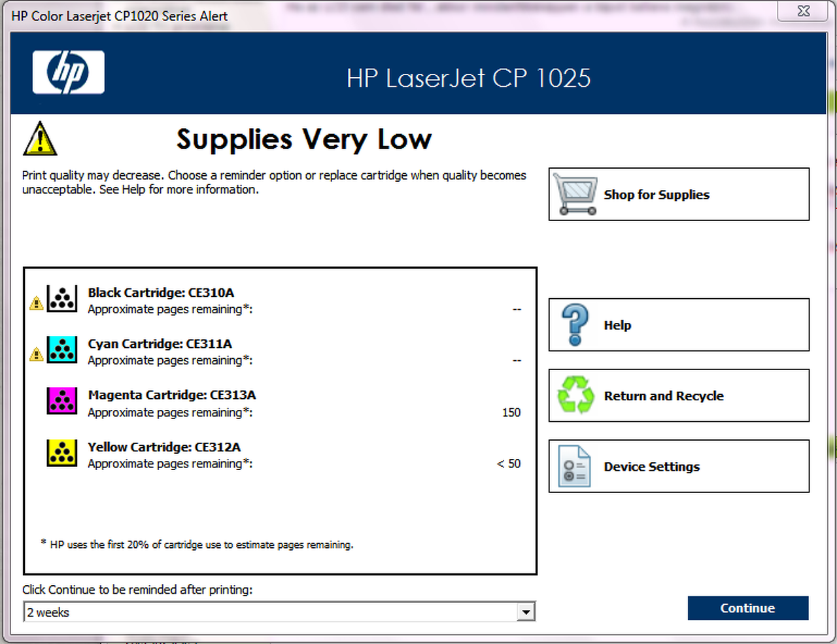Click the window title 'HP Color Laserjet CP1020 Series Alert'
Screen dimensions: 837x644
(120, 16)
